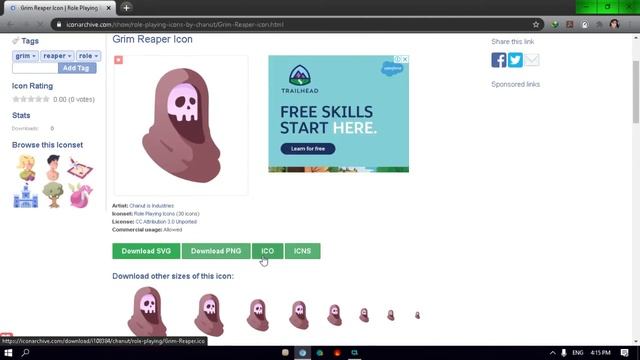Screen dimensions: 640x360
Task: Open the CC Attribution license link
Action: [166, 222]
